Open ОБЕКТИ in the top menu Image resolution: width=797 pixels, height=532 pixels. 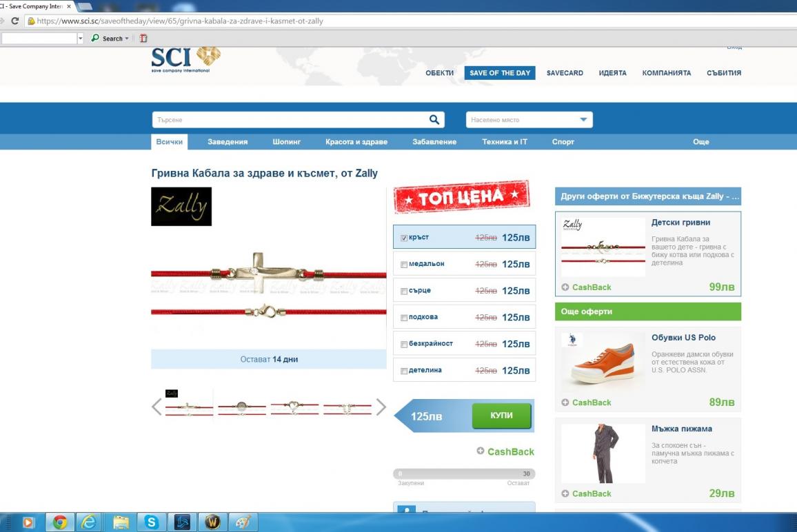point(440,72)
